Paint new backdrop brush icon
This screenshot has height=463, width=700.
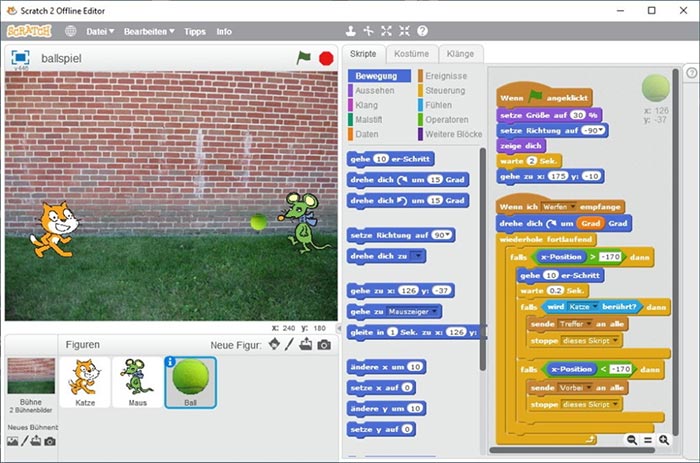25,441
